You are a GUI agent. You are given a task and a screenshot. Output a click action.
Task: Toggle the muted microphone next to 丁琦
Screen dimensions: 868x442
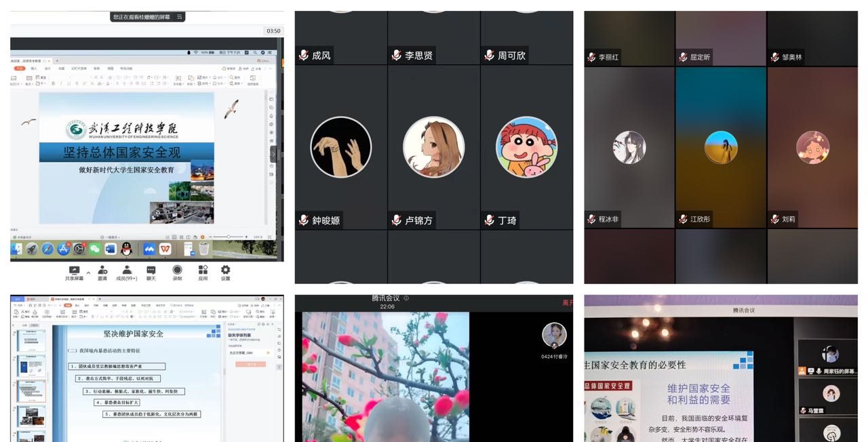(490, 220)
